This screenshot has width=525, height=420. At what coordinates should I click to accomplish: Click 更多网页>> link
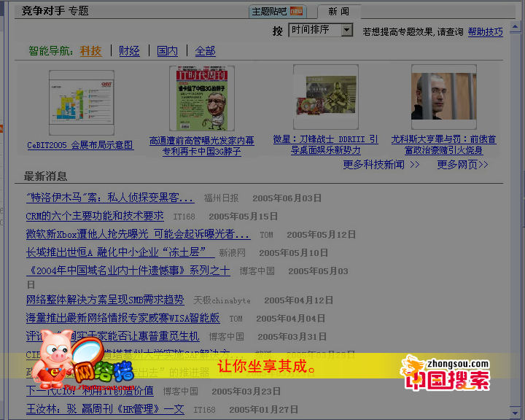click(x=462, y=165)
